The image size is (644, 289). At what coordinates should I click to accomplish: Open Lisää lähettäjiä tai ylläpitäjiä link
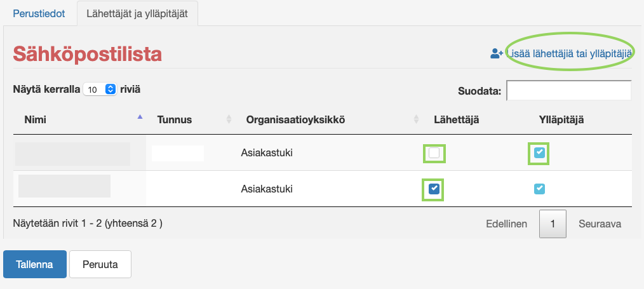click(570, 54)
